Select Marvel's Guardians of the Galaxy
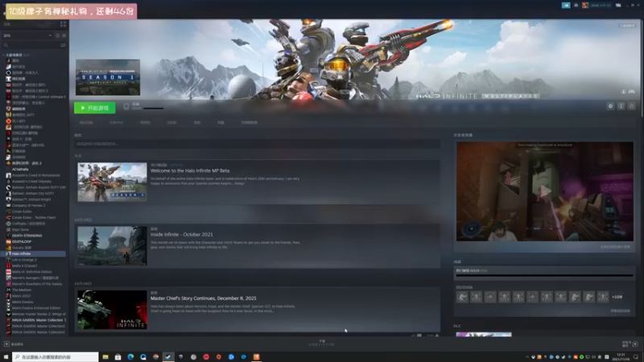This screenshot has height=362, width=644. (37, 284)
